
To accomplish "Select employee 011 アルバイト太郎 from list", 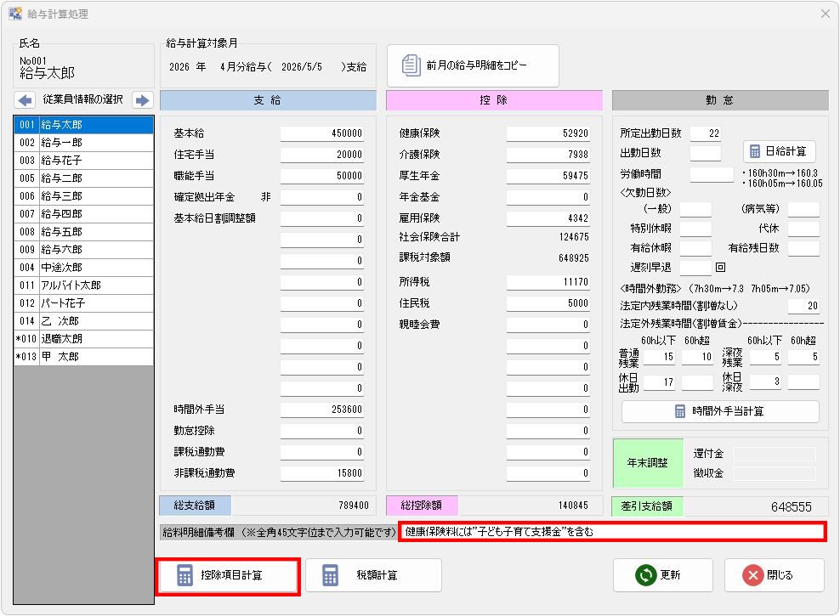I will pyautogui.click(x=83, y=285).
